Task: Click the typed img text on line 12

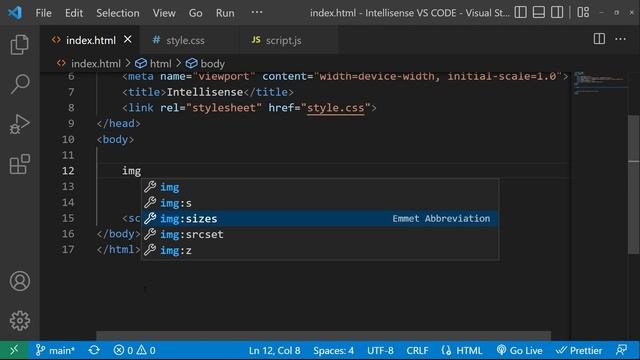Action: pos(131,171)
